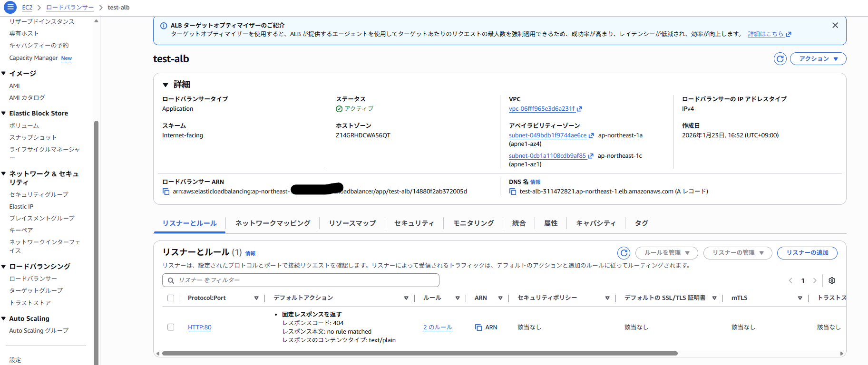Sort by ルール column arrow
Viewport: 868px width, 365px height.
(x=458, y=298)
